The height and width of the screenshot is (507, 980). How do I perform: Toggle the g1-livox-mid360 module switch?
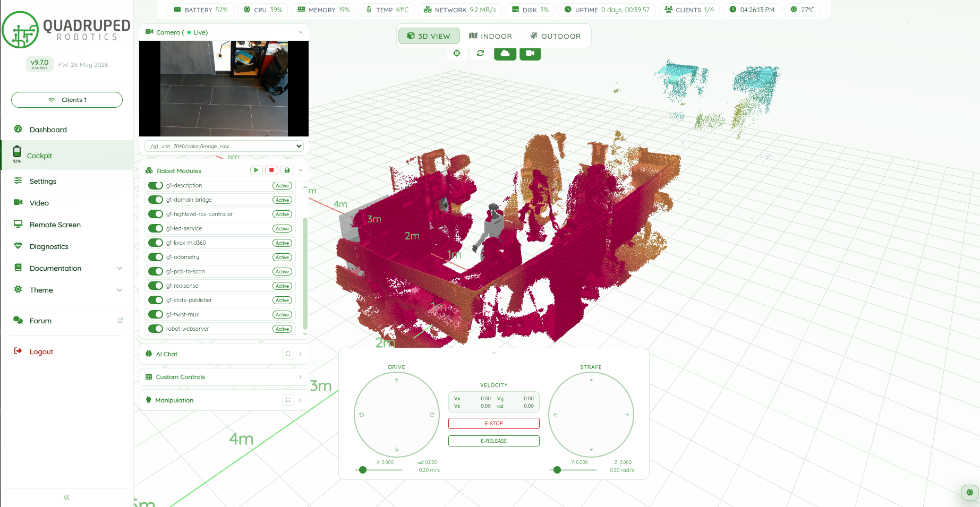[156, 243]
